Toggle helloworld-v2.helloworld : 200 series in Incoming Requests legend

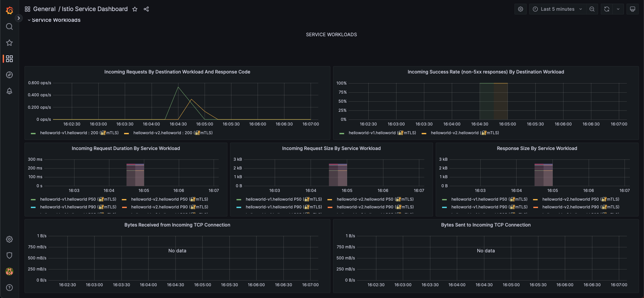click(x=173, y=133)
